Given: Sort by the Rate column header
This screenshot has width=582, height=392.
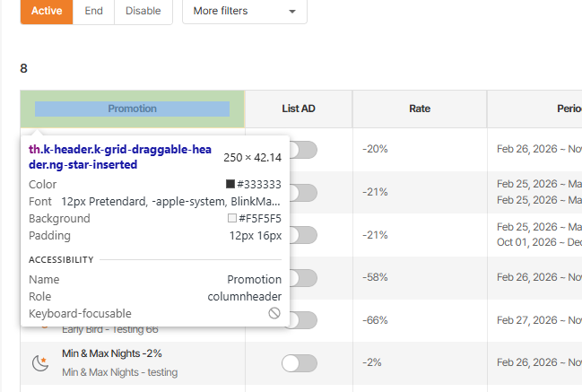Looking at the screenshot, I should tap(419, 109).
